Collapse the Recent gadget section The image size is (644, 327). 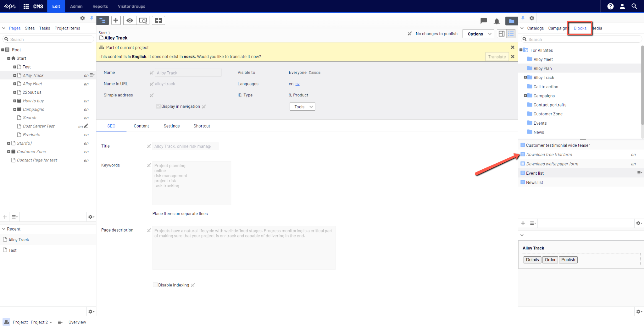click(x=4, y=229)
